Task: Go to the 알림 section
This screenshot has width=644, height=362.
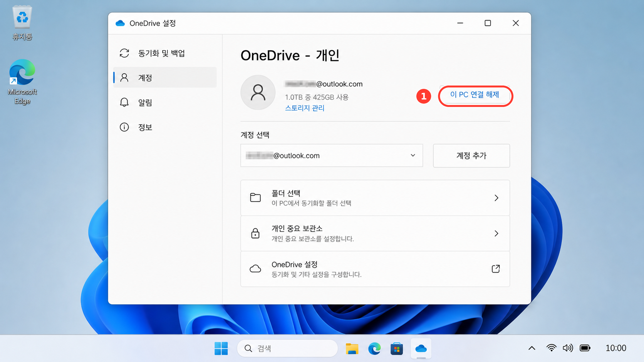Action: click(165, 102)
